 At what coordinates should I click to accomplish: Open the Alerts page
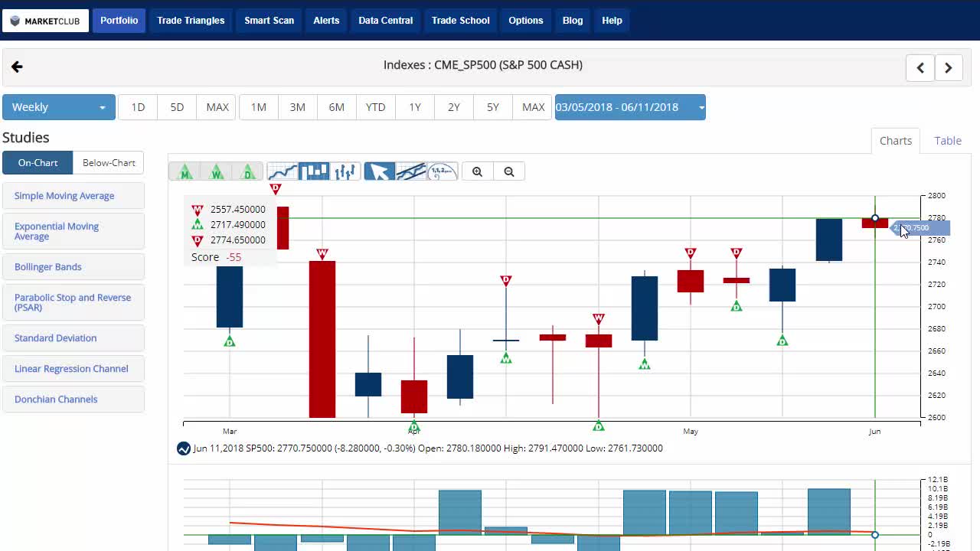(326, 21)
